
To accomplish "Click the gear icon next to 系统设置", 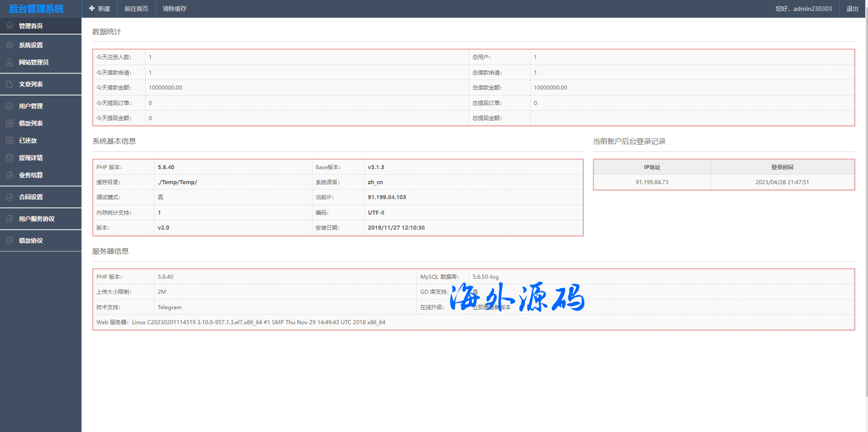I will pos(10,45).
